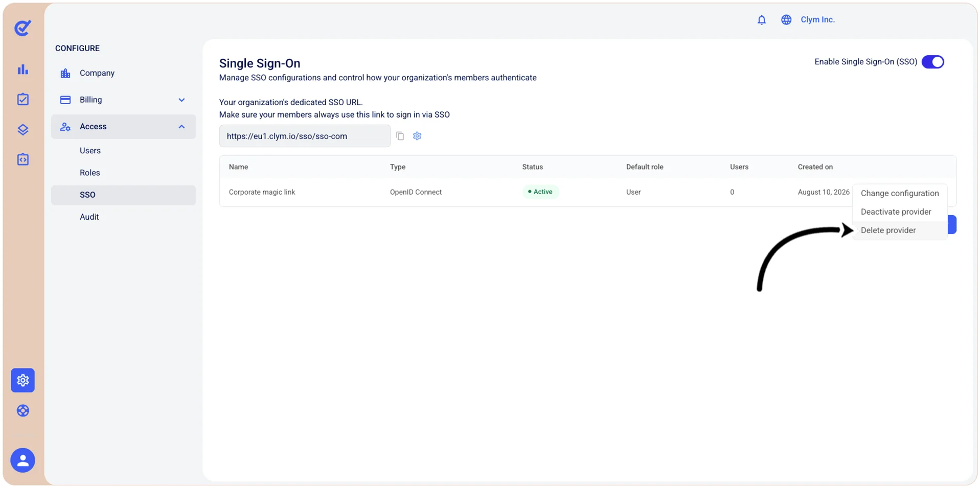Select Change configuration menu entry

[899, 193]
